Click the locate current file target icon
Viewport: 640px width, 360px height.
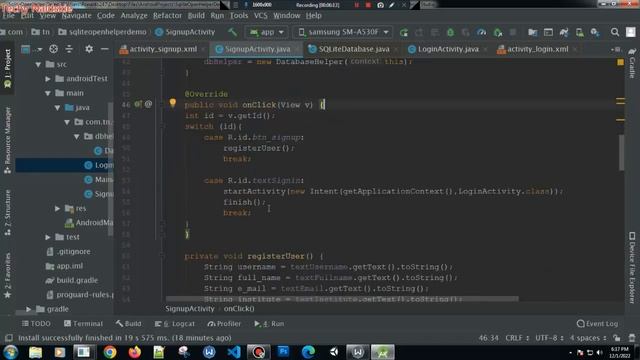(x=53, y=49)
